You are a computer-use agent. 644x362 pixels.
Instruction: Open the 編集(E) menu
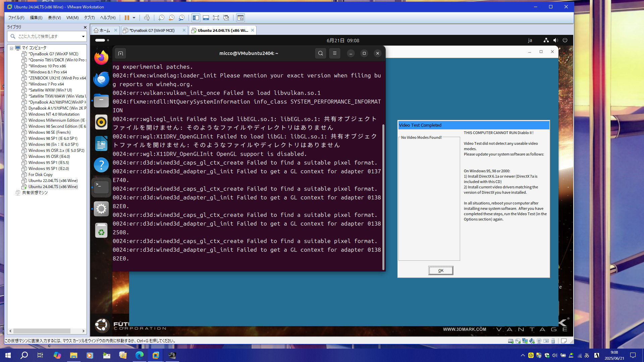pos(36,18)
